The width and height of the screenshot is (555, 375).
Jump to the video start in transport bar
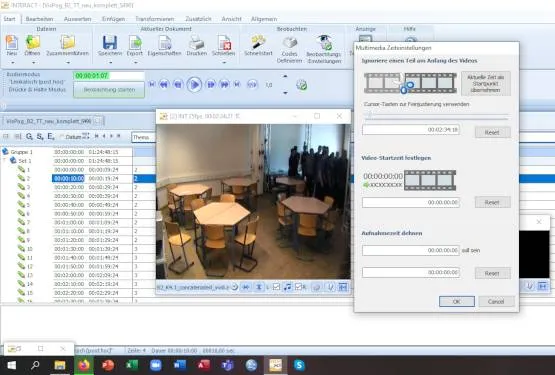152,84
